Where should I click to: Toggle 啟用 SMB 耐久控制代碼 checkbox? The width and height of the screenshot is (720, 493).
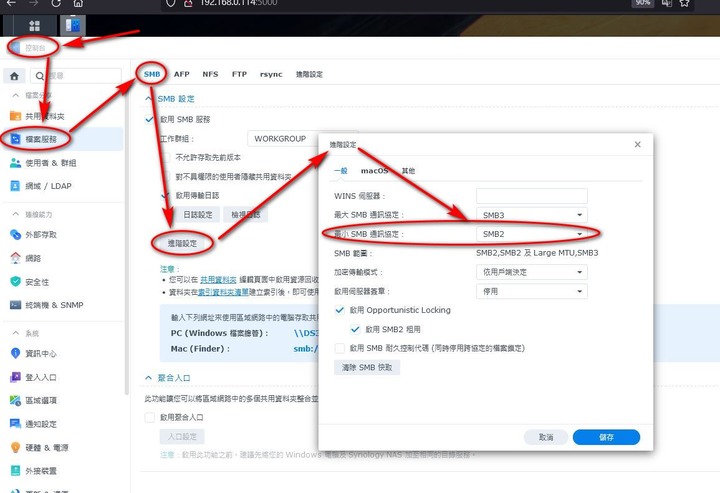click(339, 348)
